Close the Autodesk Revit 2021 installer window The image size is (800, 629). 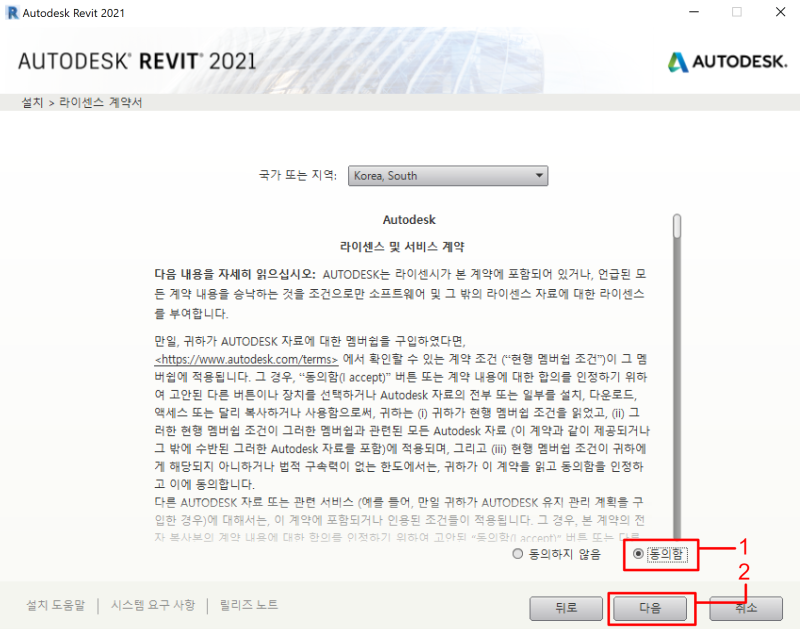pyautogui.click(x=781, y=12)
